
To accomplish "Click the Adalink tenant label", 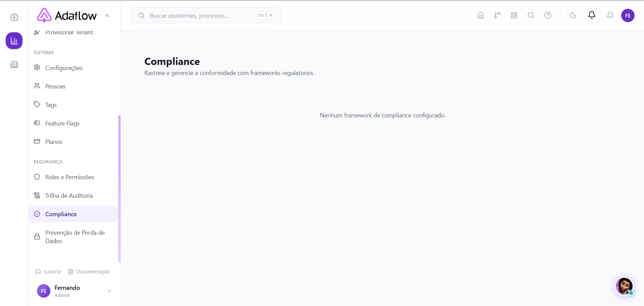I will pos(62,295).
